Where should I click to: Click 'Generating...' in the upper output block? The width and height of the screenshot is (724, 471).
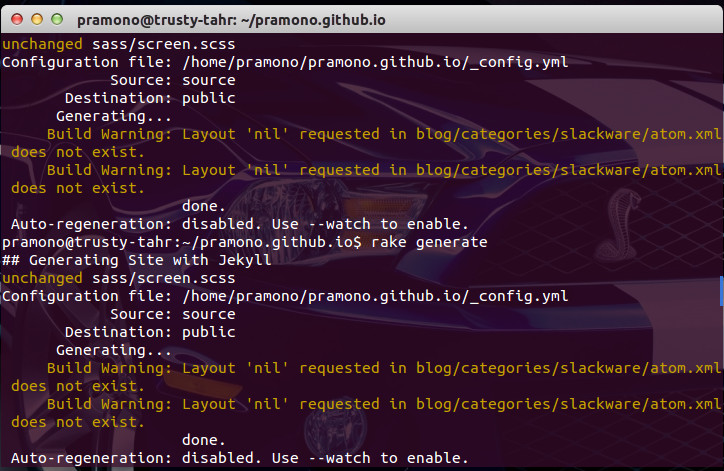click(114, 116)
